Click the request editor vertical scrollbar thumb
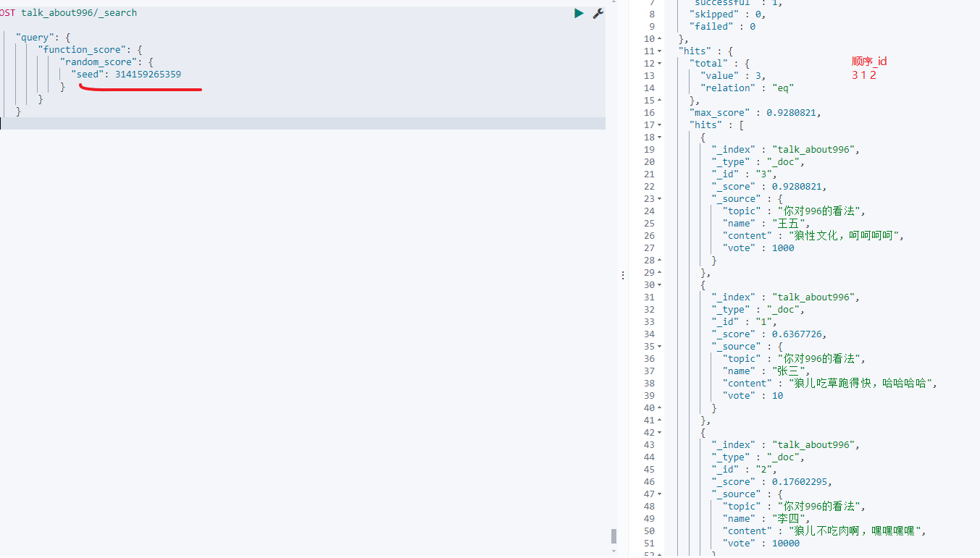 pos(613,536)
